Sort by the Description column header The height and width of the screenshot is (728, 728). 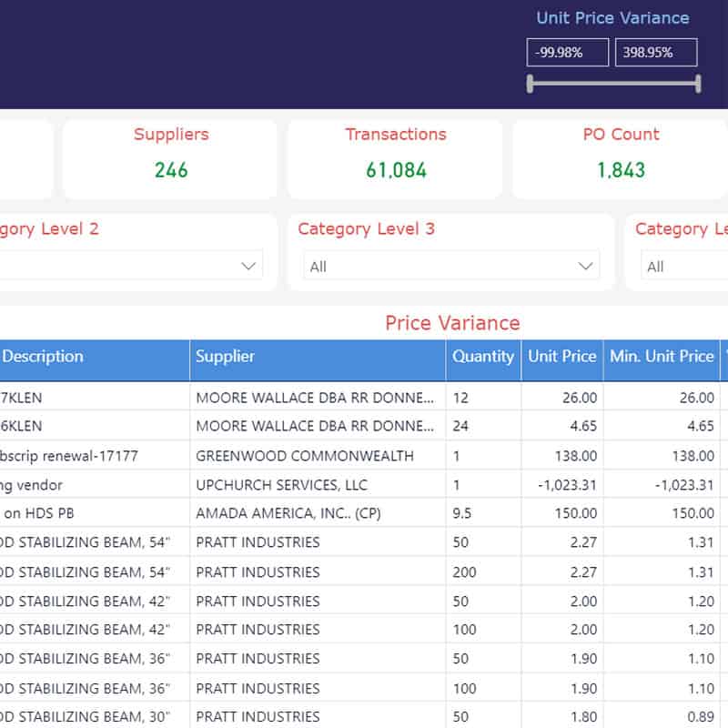click(43, 357)
